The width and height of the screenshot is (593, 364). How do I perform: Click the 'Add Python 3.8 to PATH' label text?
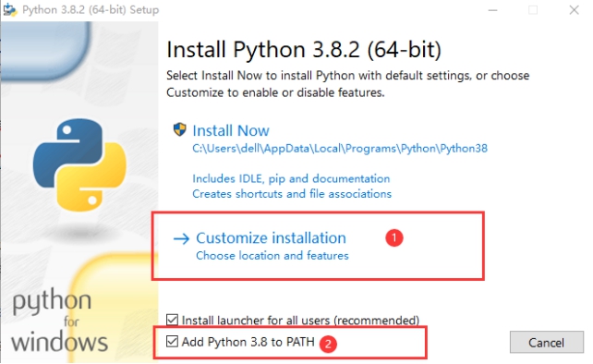point(248,342)
